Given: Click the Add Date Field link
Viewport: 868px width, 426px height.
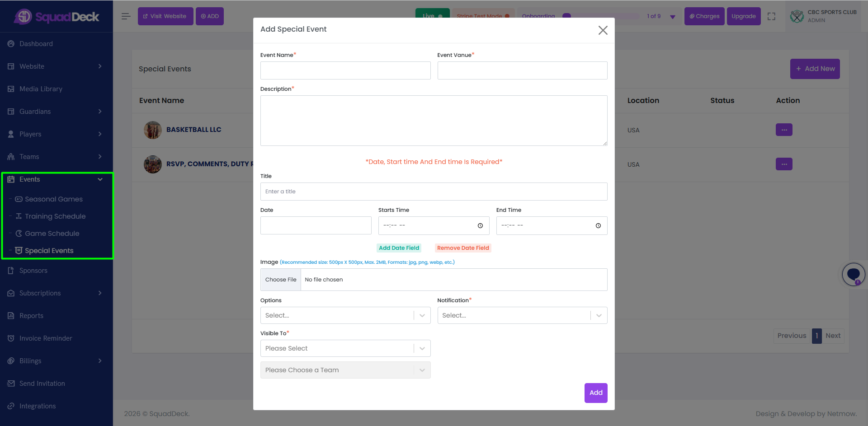Looking at the screenshot, I should (399, 248).
